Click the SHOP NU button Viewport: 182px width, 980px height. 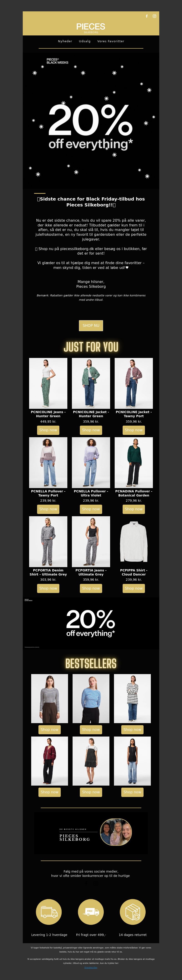91,326
